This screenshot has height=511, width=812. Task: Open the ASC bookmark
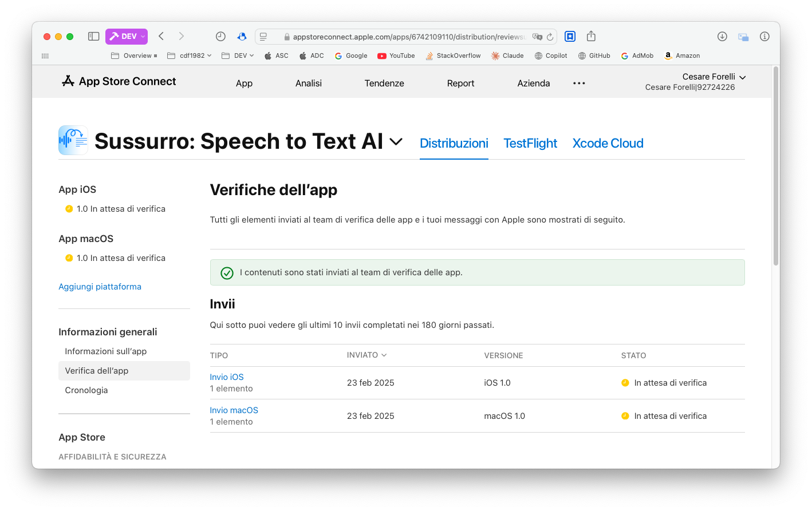click(276, 56)
